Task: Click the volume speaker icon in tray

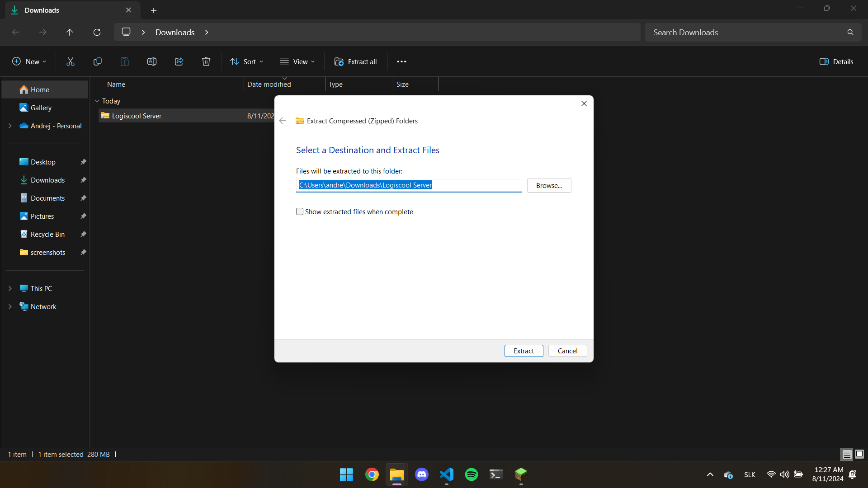Action: coord(785,474)
